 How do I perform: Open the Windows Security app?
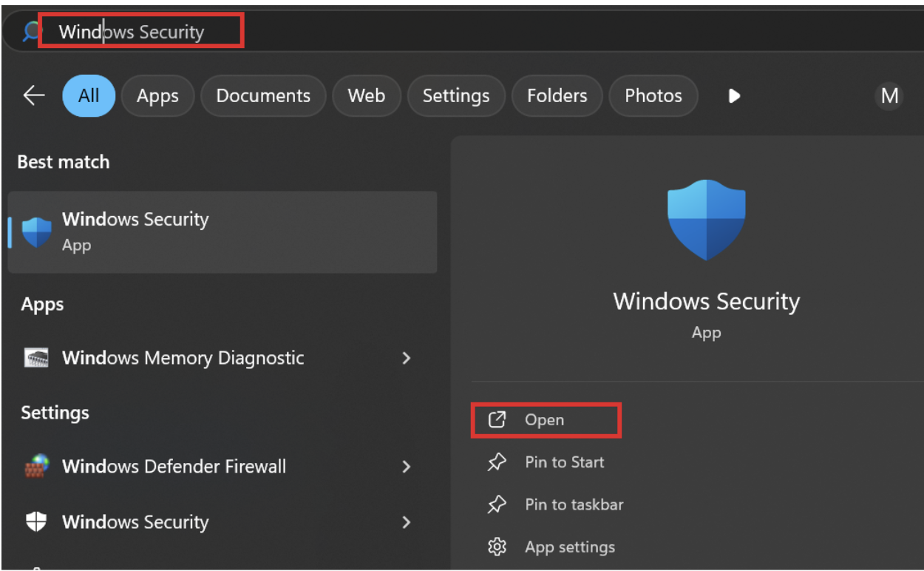[135, 219]
